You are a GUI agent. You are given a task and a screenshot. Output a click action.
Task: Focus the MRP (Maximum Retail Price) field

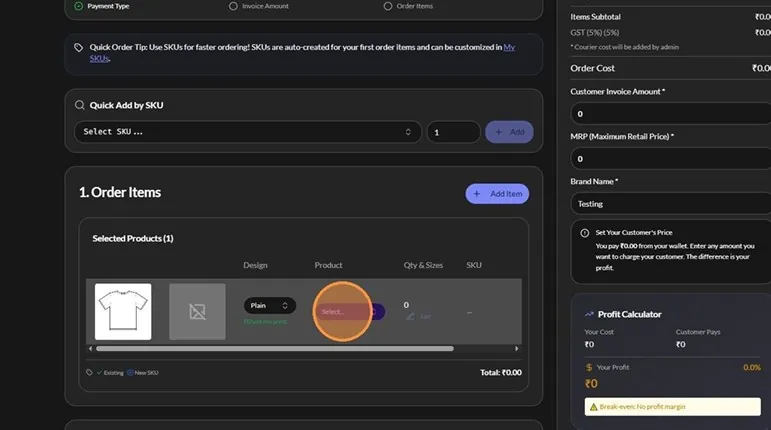click(x=671, y=159)
